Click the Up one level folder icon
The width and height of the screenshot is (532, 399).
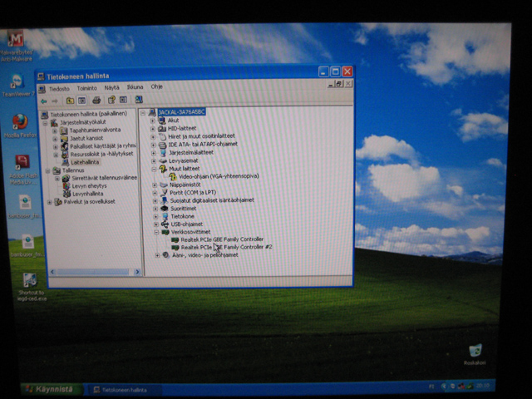70,101
